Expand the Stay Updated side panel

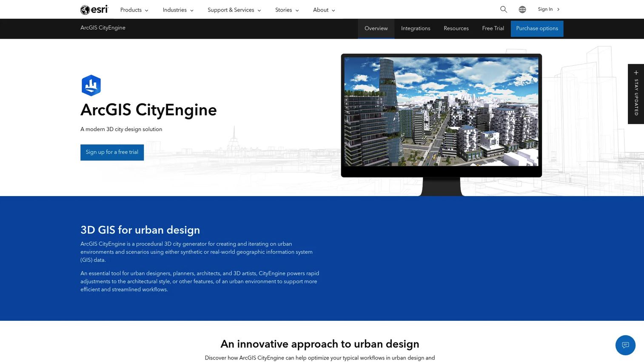[636, 94]
